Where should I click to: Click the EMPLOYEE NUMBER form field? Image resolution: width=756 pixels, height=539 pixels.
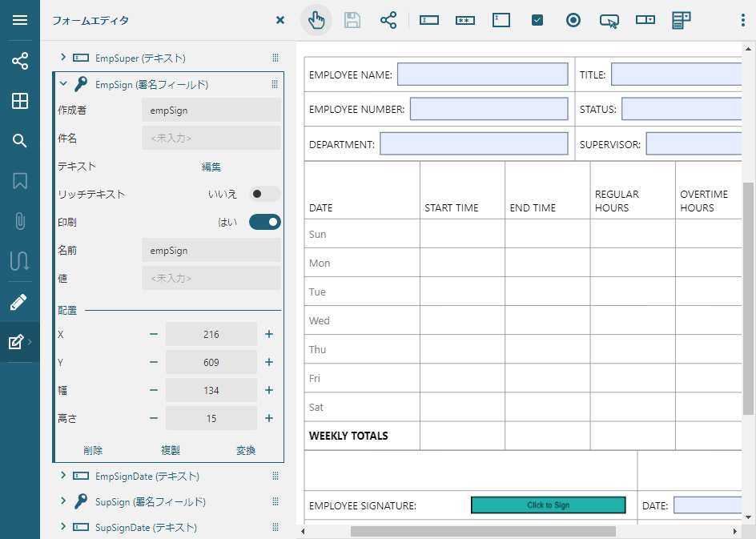click(x=489, y=109)
